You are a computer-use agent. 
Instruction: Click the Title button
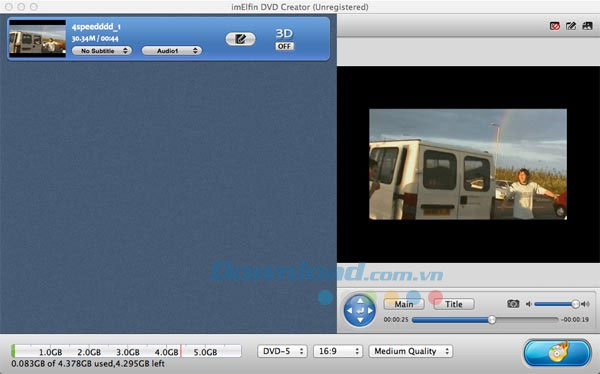(454, 304)
